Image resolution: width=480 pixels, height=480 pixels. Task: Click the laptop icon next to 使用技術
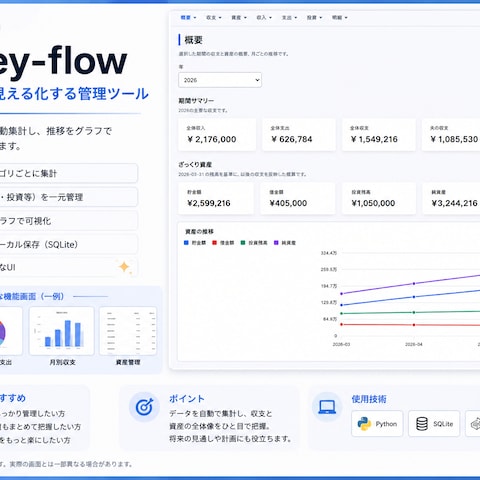(327, 407)
